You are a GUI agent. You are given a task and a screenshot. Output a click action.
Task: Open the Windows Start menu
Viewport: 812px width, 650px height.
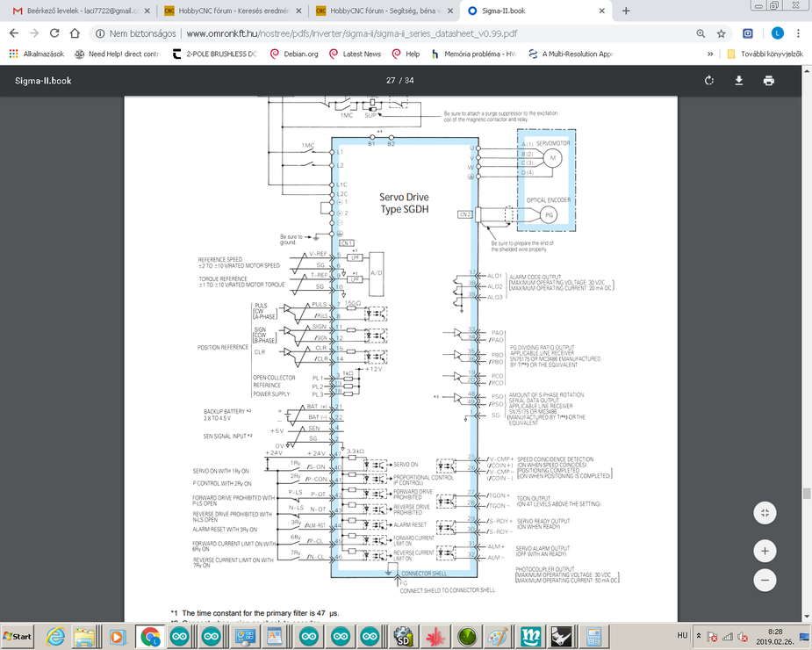tap(18, 636)
